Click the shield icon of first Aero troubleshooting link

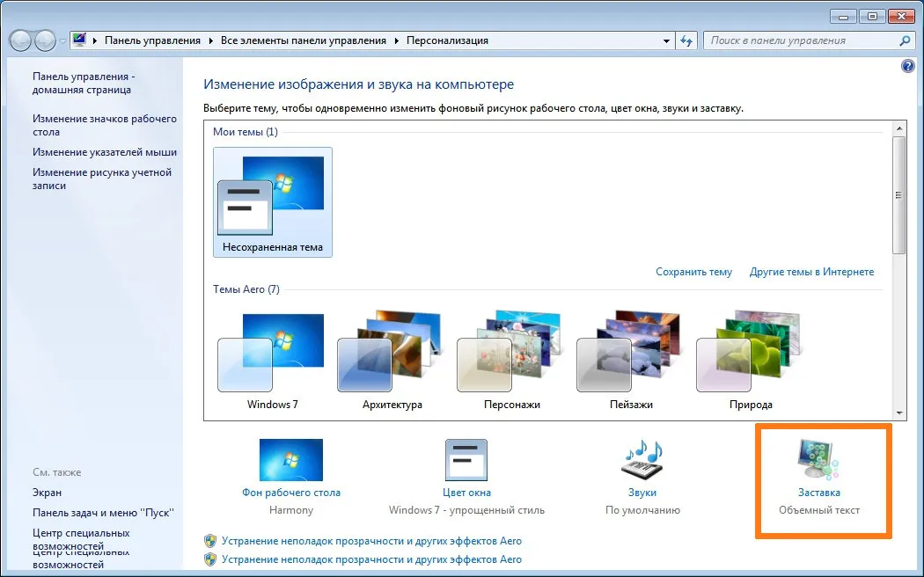(x=210, y=540)
